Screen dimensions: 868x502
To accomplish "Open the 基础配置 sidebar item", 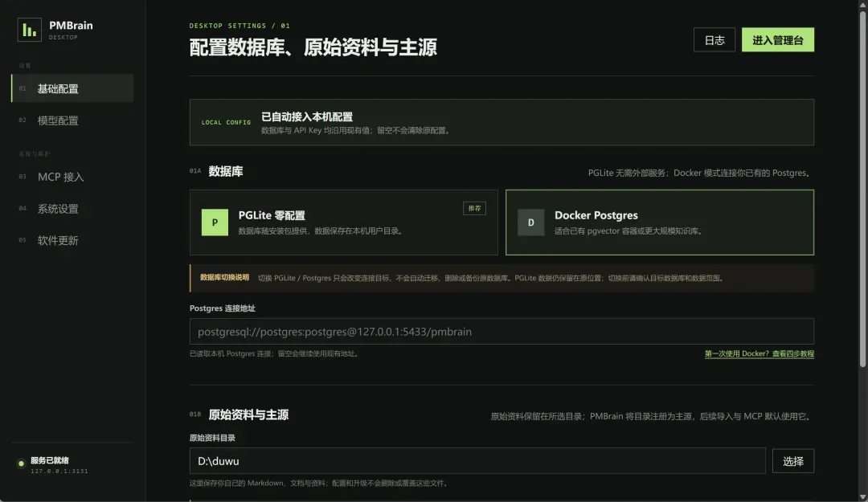I will [x=72, y=88].
